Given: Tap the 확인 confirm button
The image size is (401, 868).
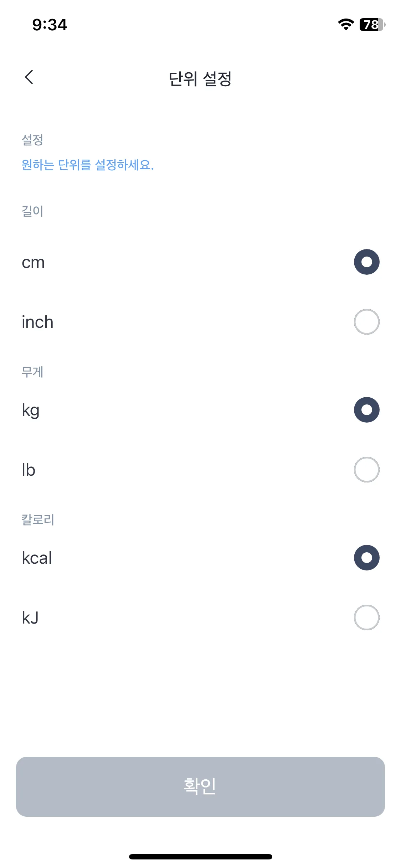Looking at the screenshot, I should coord(200,787).
